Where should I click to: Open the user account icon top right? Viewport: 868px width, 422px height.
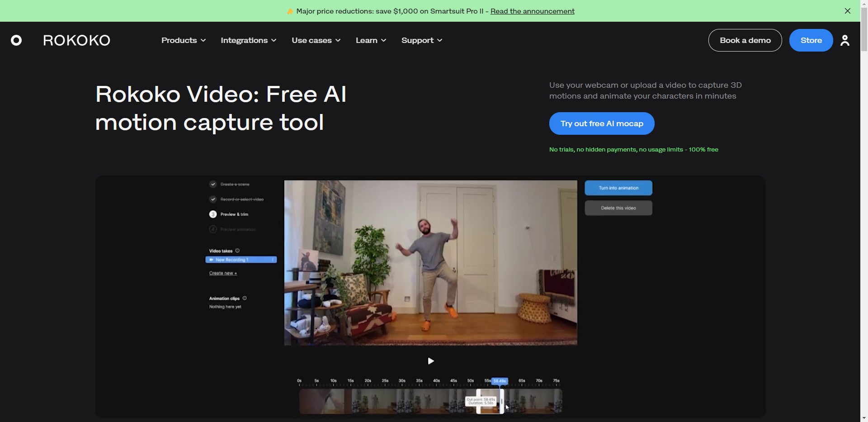pos(844,40)
